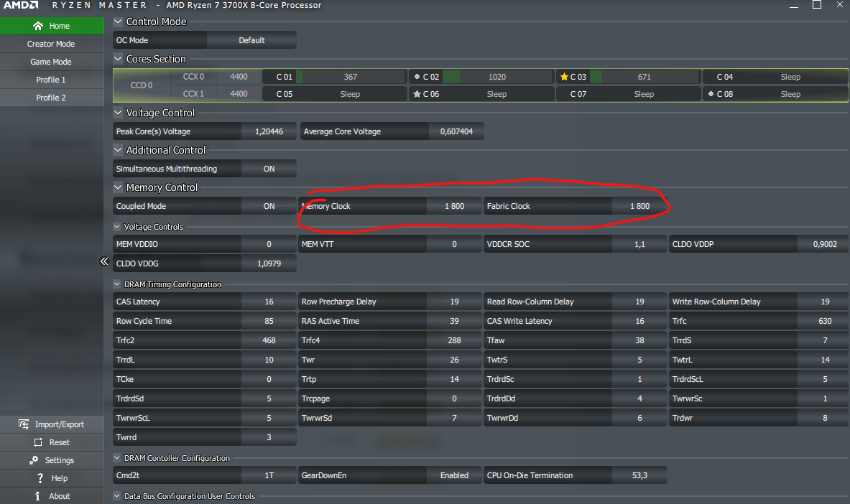The width and height of the screenshot is (850, 504).
Task: Collapse the Memory Control section
Action: tap(118, 187)
